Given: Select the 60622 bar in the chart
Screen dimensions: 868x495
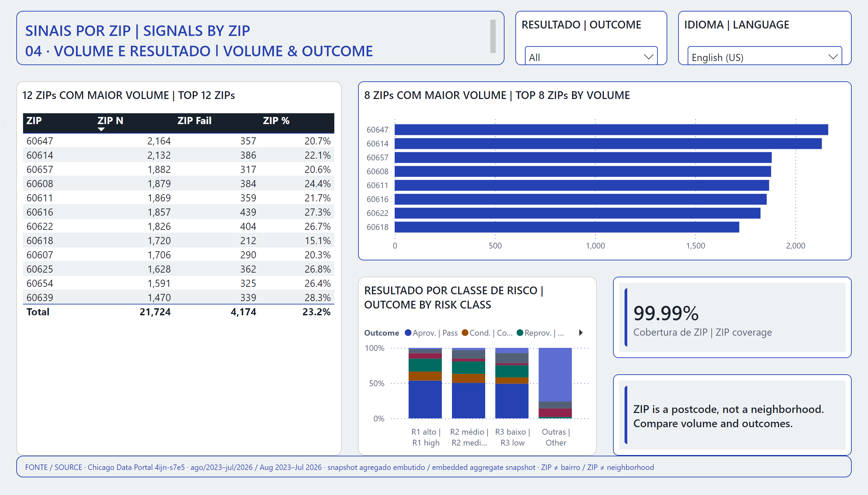Looking at the screenshot, I should pos(578,213).
